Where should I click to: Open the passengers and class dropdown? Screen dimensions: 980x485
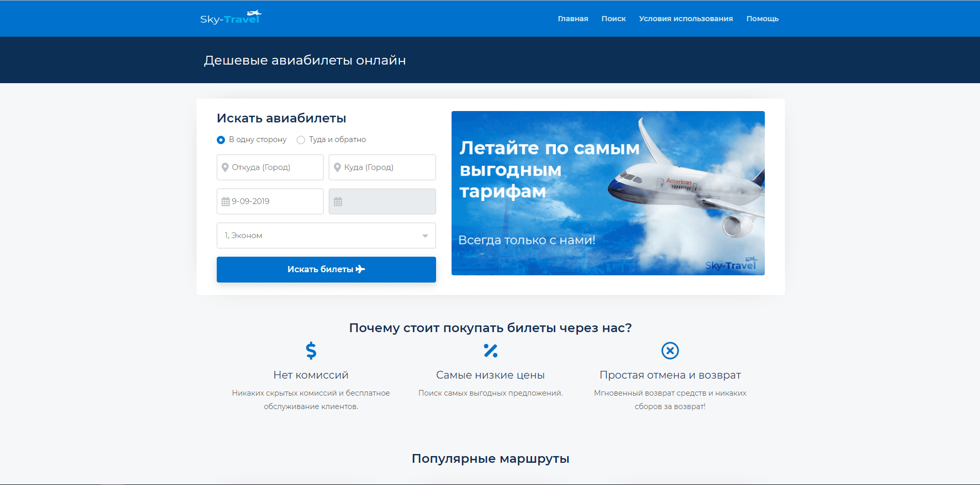[x=326, y=236]
